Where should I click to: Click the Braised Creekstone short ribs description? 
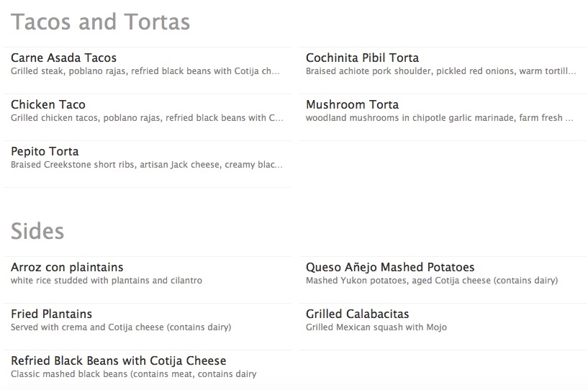tap(146, 165)
